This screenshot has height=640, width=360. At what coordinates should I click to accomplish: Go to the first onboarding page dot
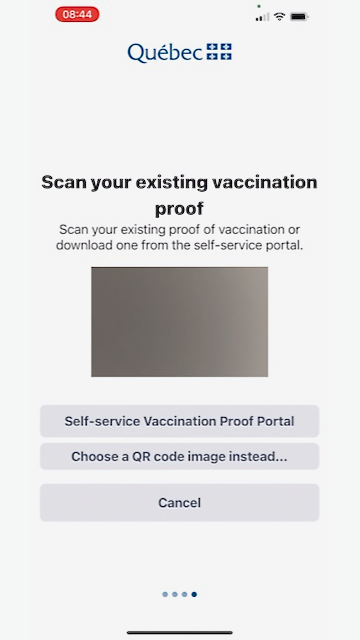pyautogui.click(x=165, y=594)
